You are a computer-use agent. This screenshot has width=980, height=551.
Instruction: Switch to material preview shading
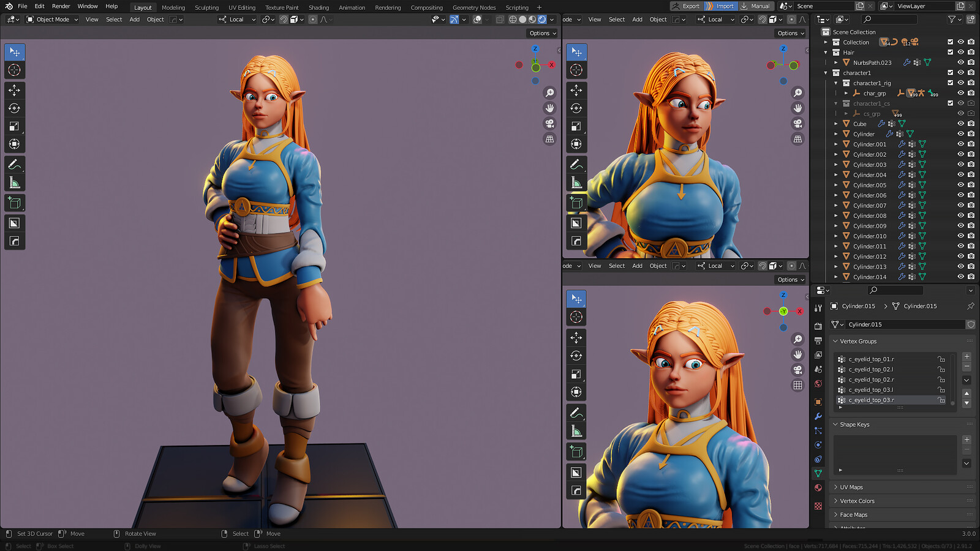point(532,20)
